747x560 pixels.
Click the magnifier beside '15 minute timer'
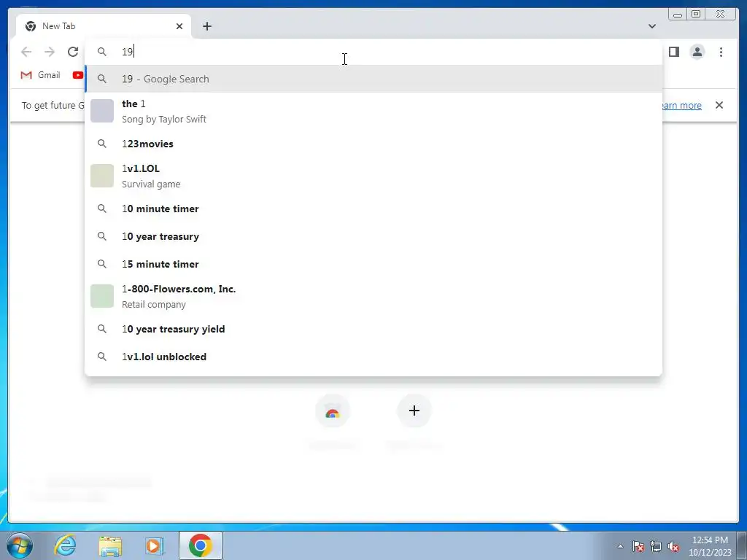102,264
